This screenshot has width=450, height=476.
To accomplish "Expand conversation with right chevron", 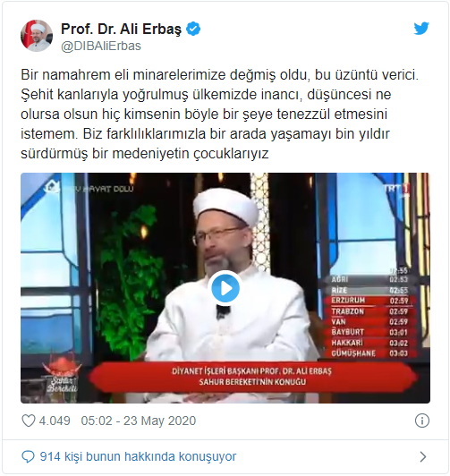I will tap(422, 456).
